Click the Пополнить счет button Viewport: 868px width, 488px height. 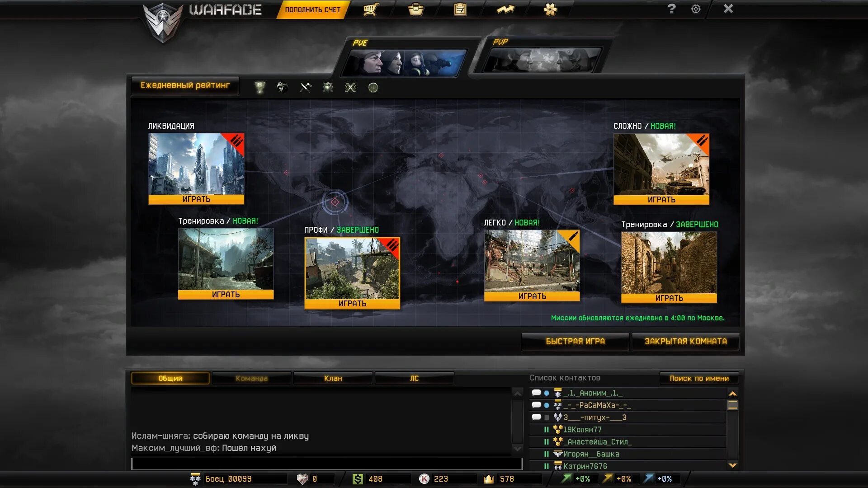pos(312,9)
